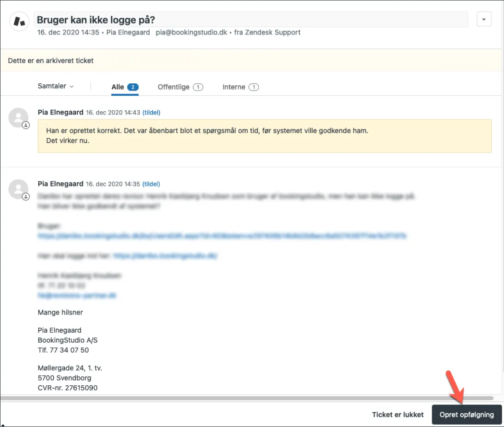Click the Opret opfølgning button
504x427 pixels.
(x=466, y=414)
